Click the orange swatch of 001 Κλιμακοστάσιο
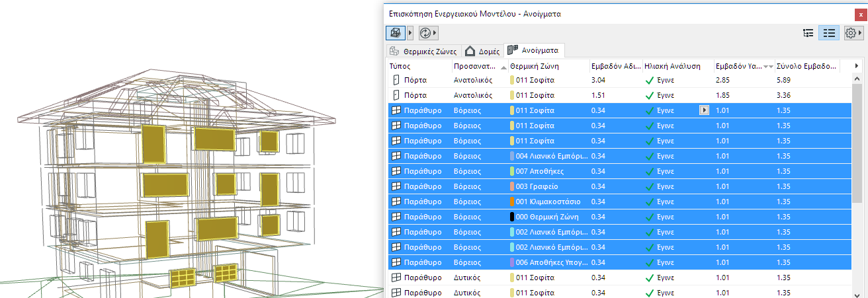The image size is (868, 298). (512, 202)
